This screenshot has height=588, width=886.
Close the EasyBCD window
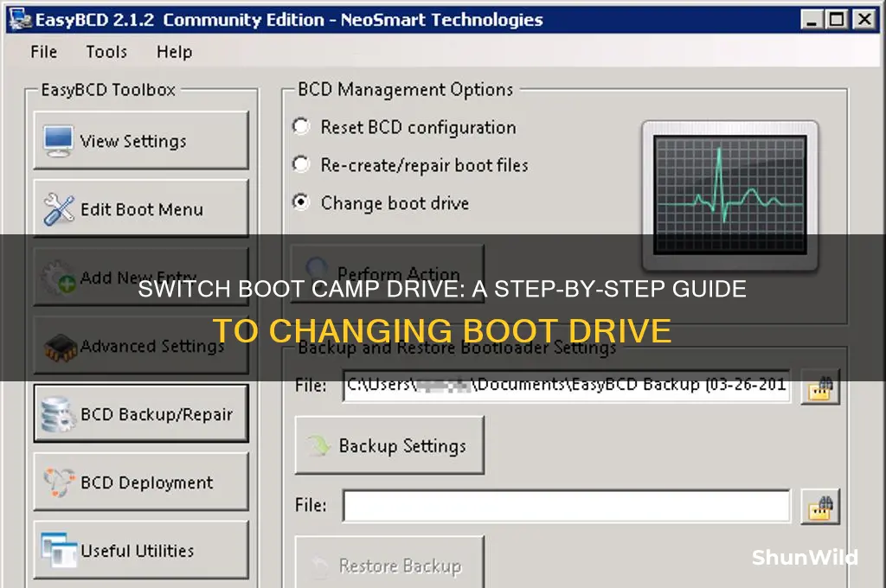(x=864, y=20)
